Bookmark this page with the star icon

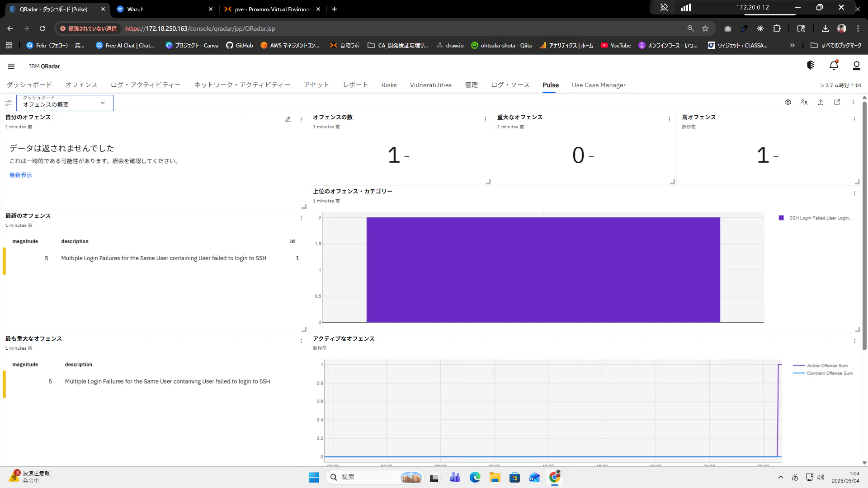point(705,28)
